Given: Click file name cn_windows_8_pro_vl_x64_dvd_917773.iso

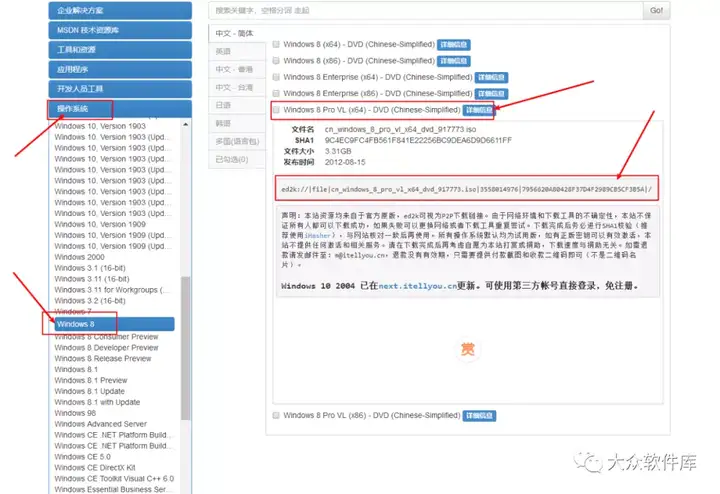Looking at the screenshot, I should click(x=400, y=129).
